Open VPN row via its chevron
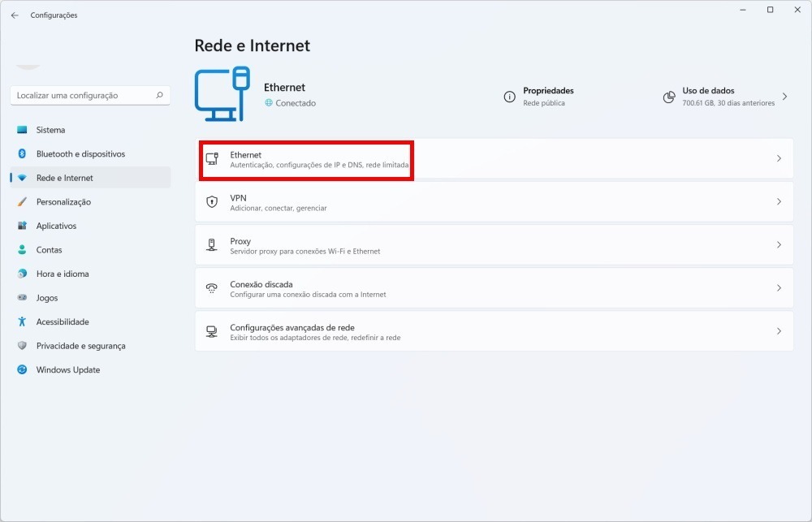Viewport: 812px width, 522px height. pos(779,201)
